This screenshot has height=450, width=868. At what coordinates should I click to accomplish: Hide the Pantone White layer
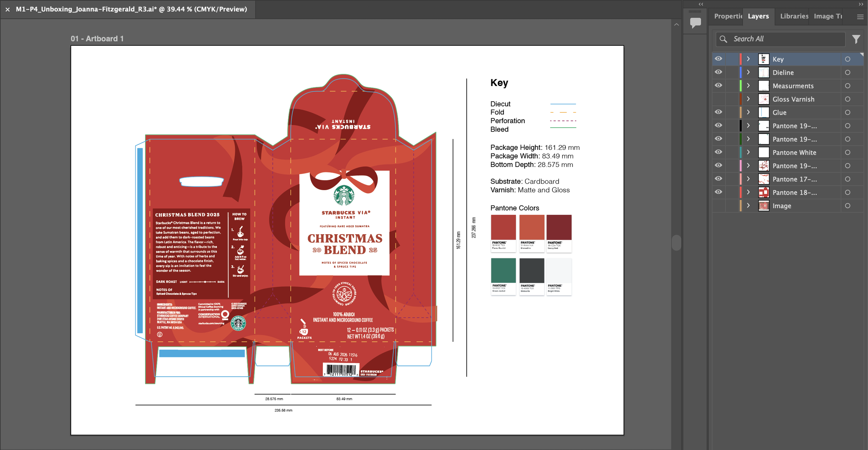[x=718, y=152]
